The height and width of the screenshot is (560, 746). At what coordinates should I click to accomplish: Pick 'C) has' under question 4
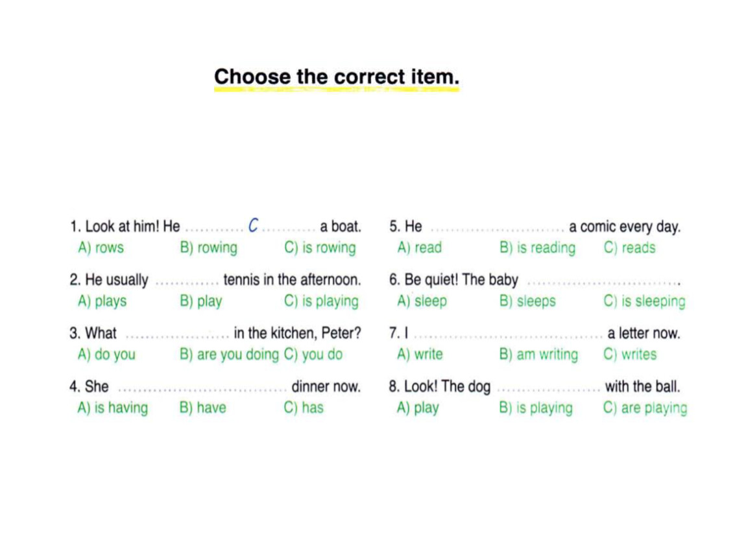point(304,408)
